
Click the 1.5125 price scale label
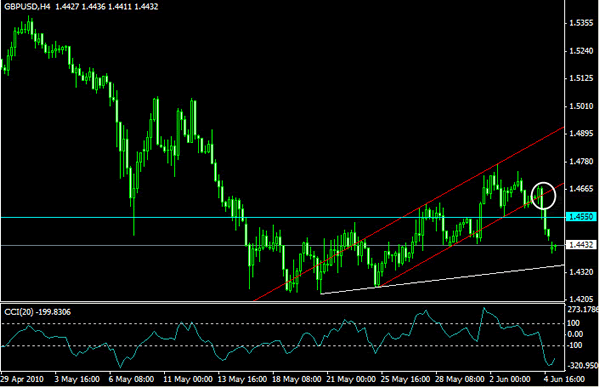582,78
